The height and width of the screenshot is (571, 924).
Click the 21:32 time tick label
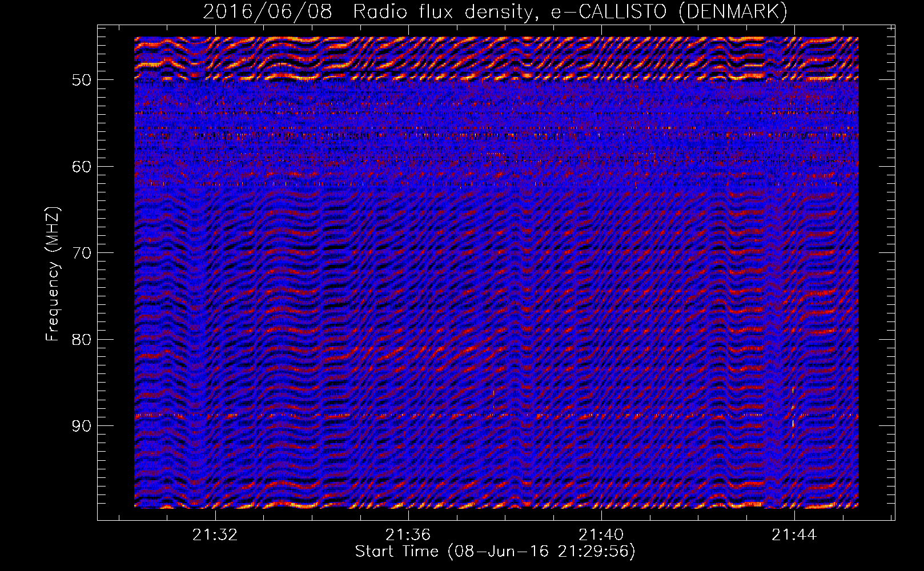tap(215, 535)
